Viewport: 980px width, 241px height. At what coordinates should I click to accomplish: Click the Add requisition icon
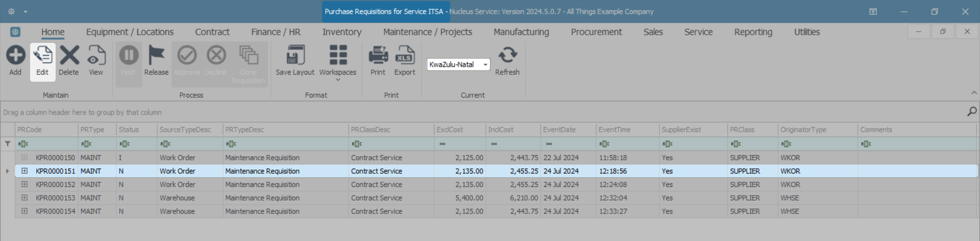pos(15,56)
